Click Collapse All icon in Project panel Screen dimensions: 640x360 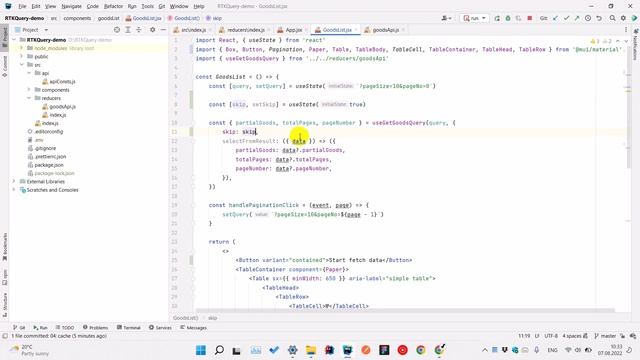coord(139,30)
